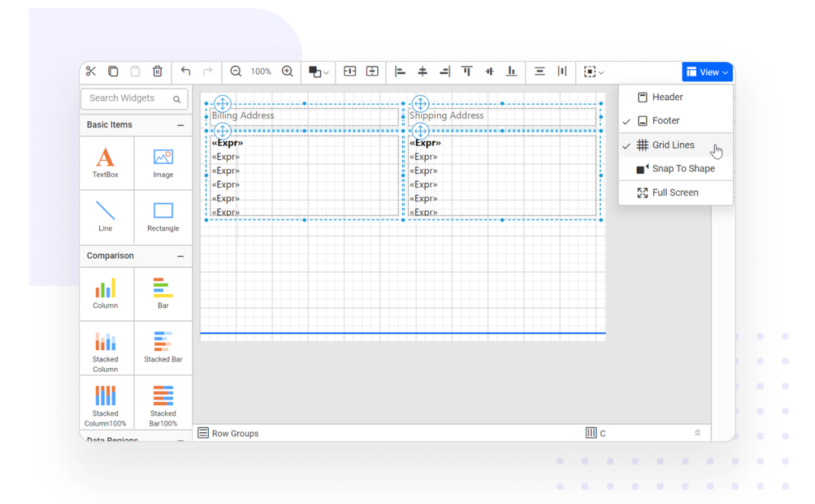The height and width of the screenshot is (504, 815).
Task: Select the TextBox widget
Action: point(106,163)
